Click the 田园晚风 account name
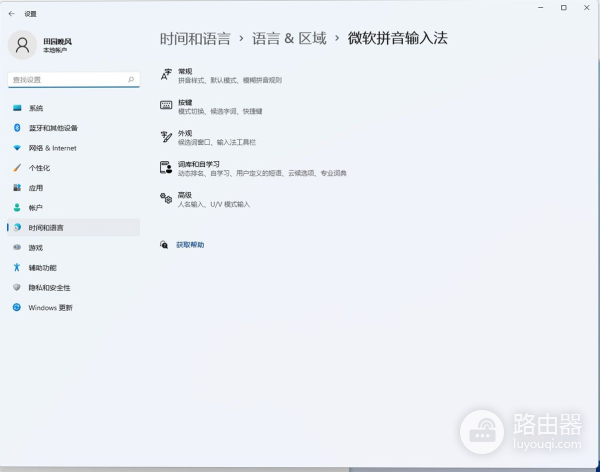The height and width of the screenshot is (472, 600). click(57, 41)
